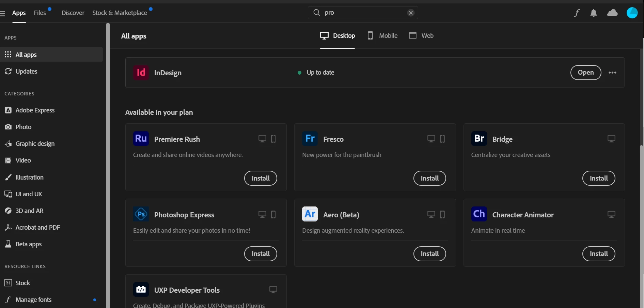
Task: Click the search magnifier icon
Action: (317, 13)
